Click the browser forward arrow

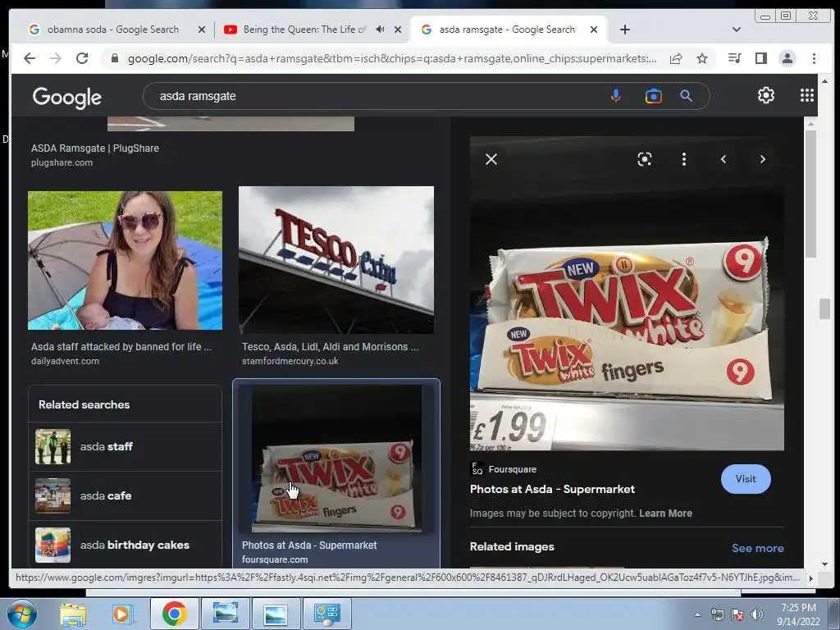pos(56,58)
